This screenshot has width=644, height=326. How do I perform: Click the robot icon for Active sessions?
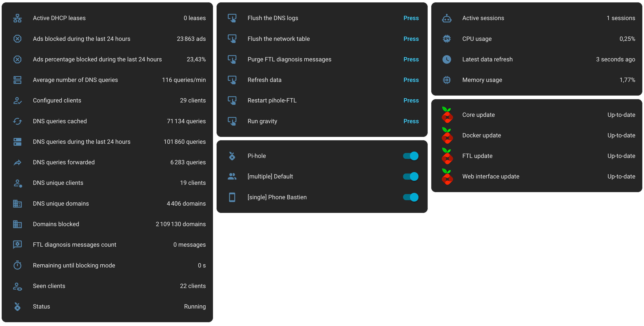point(447,18)
